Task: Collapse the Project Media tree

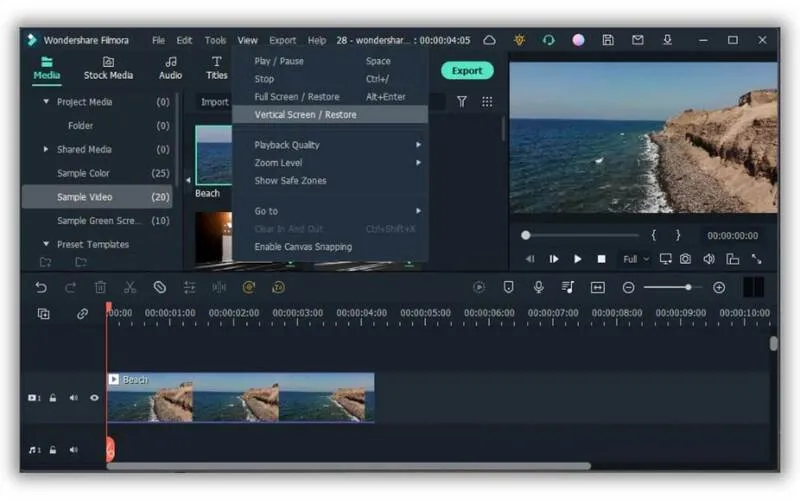Action: pos(46,102)
